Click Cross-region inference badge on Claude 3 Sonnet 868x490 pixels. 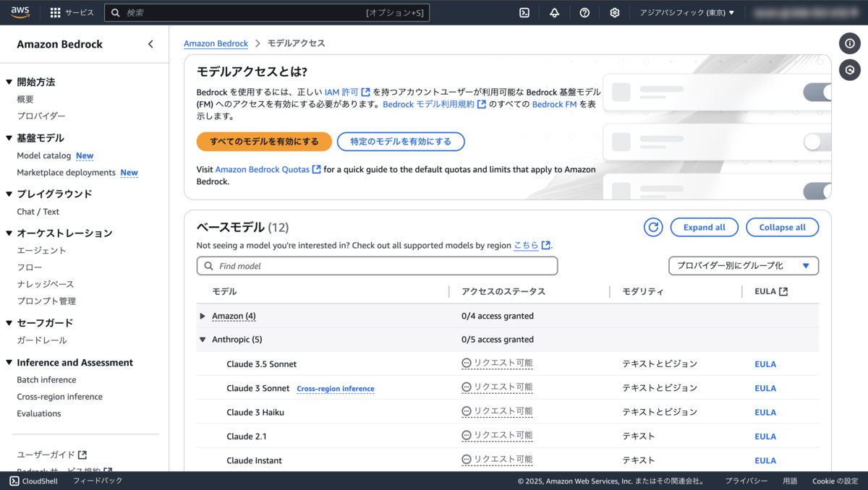336,389
